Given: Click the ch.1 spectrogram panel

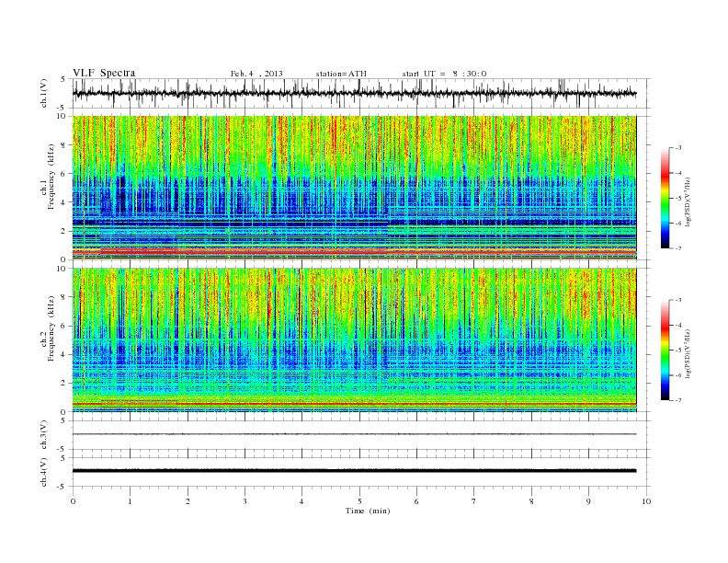Looking at the screenshot, I should 354,188.
